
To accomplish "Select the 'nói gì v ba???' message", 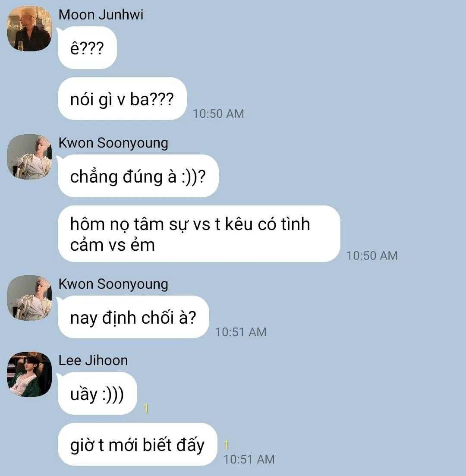I will tap(122, 99).
